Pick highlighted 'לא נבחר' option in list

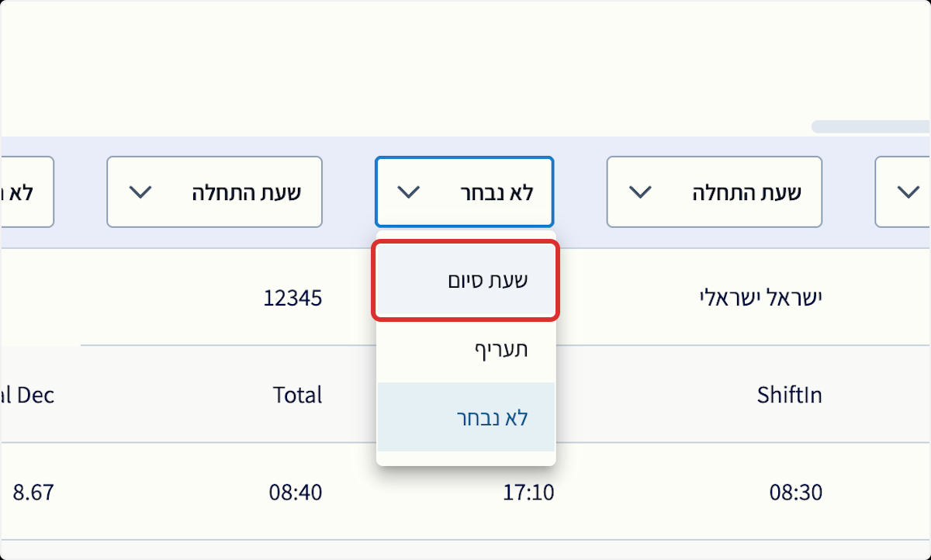(492, 418)
